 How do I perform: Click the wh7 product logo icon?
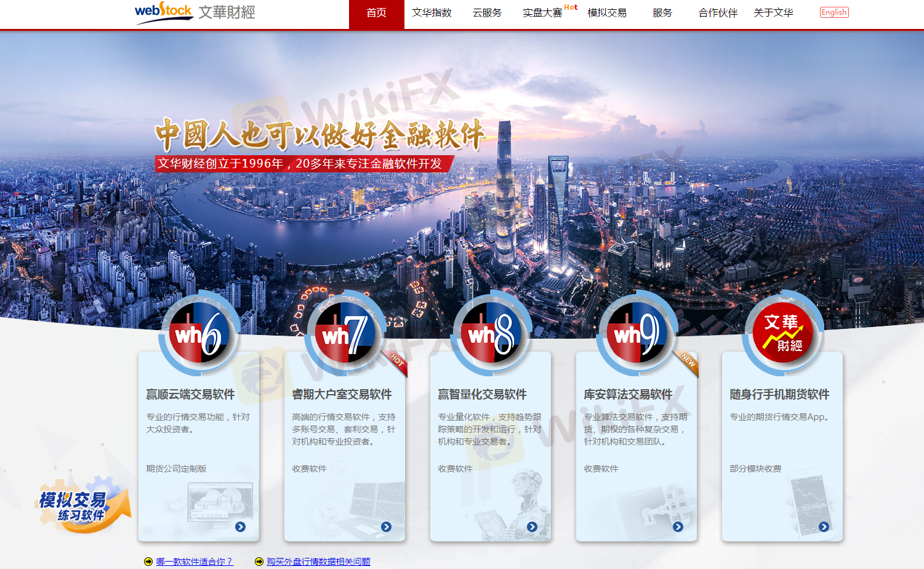pos(345,334)
